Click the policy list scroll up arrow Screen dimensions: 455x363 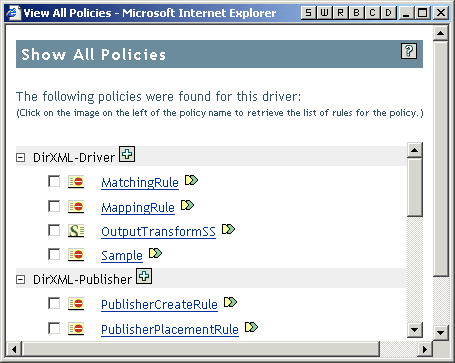click(415, 150)
